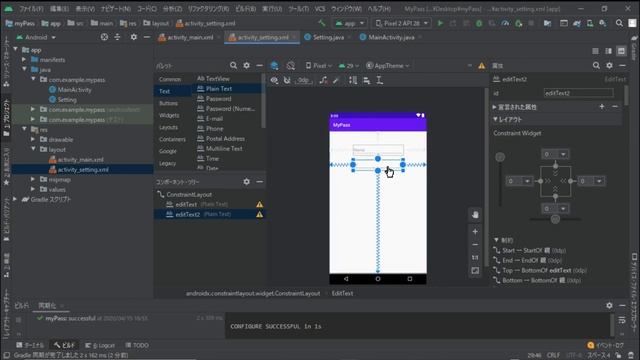The image size is (640, 360).
Task: Switch to Code view mode icon
Action: (596, 51)
